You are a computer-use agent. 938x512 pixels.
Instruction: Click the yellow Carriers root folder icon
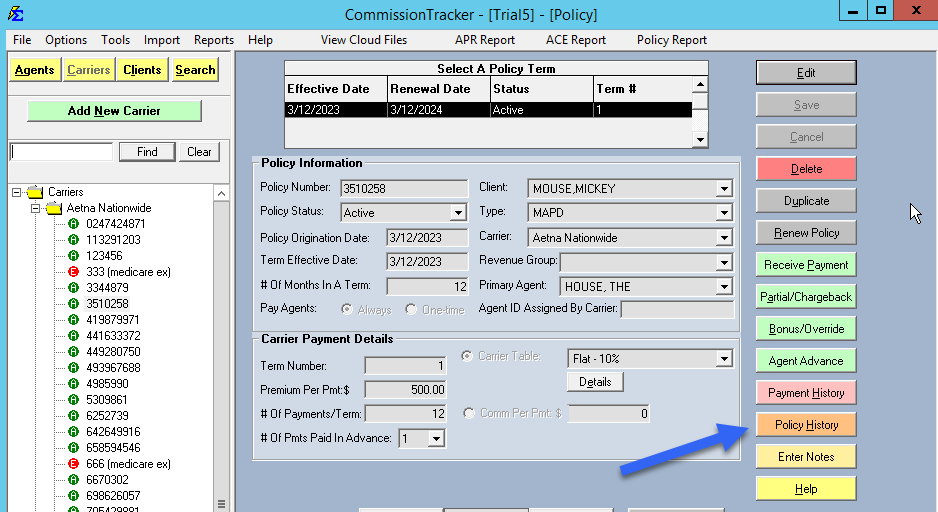coord(36,192)
